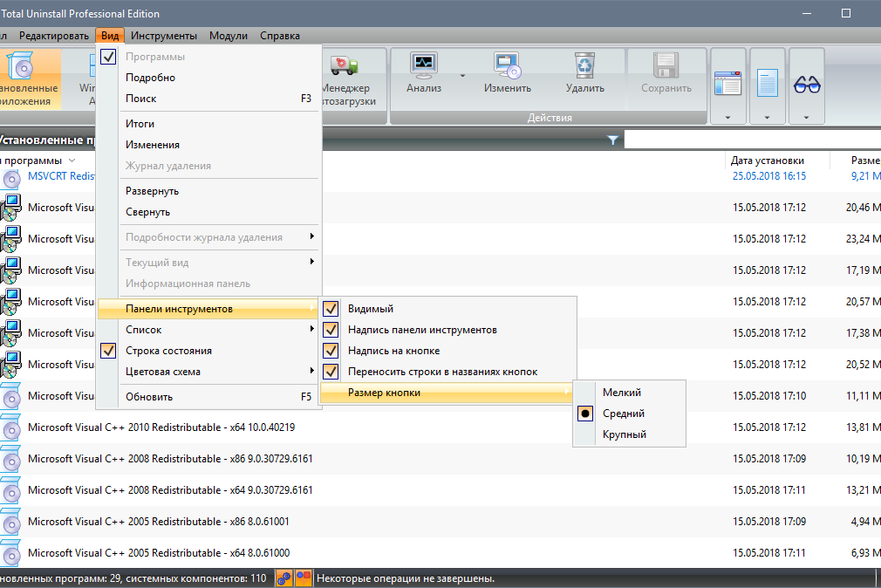Open the Редактировать menu
Image resolution: width=881 pixels, height=588 pixels.
tap(54, 36)
